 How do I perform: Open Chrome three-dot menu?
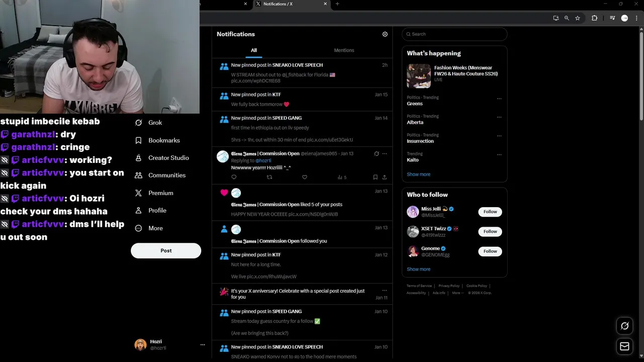pos(636,18)
